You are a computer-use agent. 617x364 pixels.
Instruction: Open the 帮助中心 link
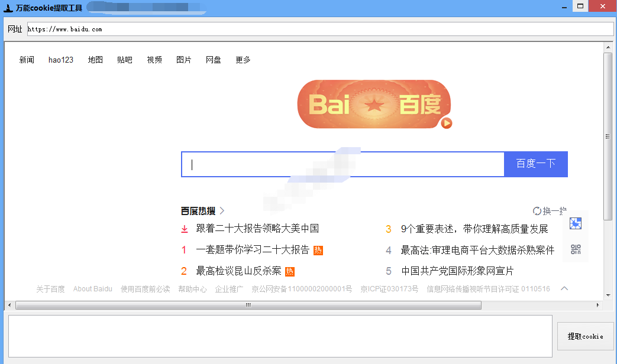click(193, 288)
